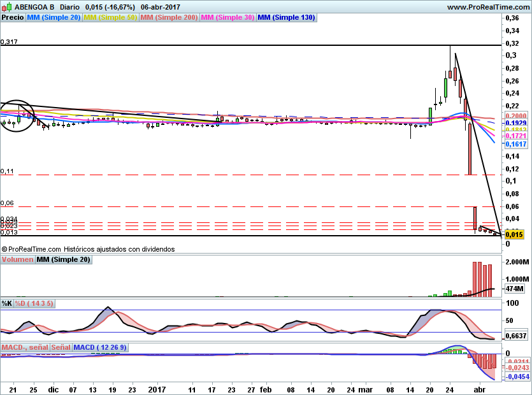Viewport: 532px width, 395px height.
Task: Select the MM (Simple 130) indicator label
Action: click(286, 18)
